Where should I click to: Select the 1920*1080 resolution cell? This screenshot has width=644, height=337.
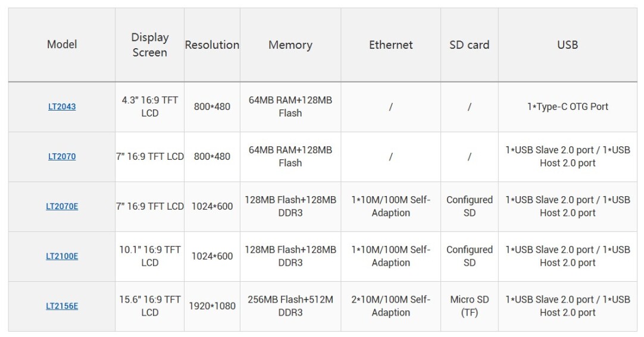click(x=212, y=307)
